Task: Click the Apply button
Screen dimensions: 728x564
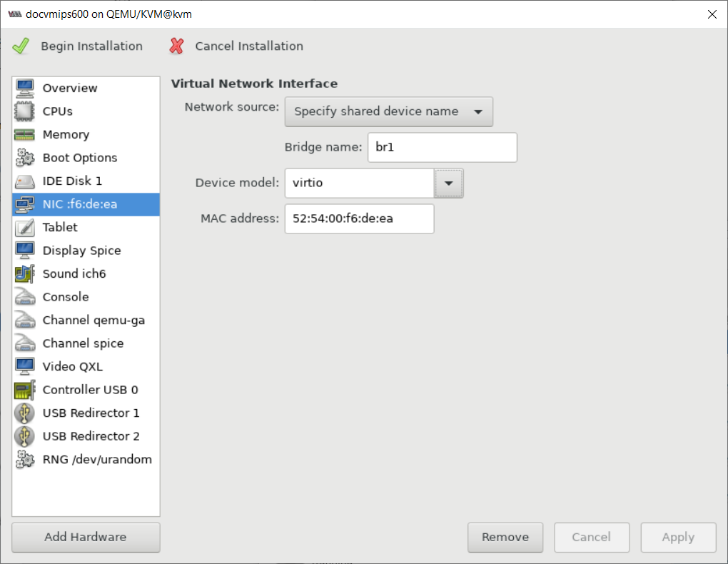Action: [678, 538]
